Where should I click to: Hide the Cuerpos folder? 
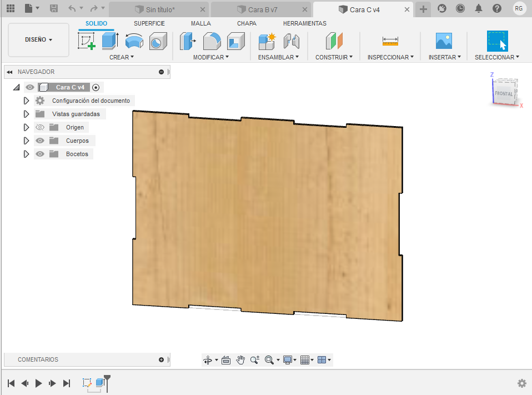40,141
